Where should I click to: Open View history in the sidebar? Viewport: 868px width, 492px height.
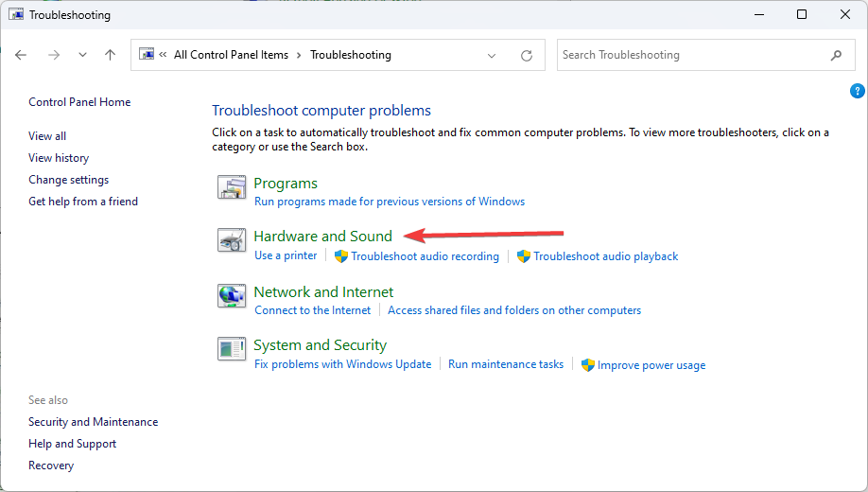point(59,158)
